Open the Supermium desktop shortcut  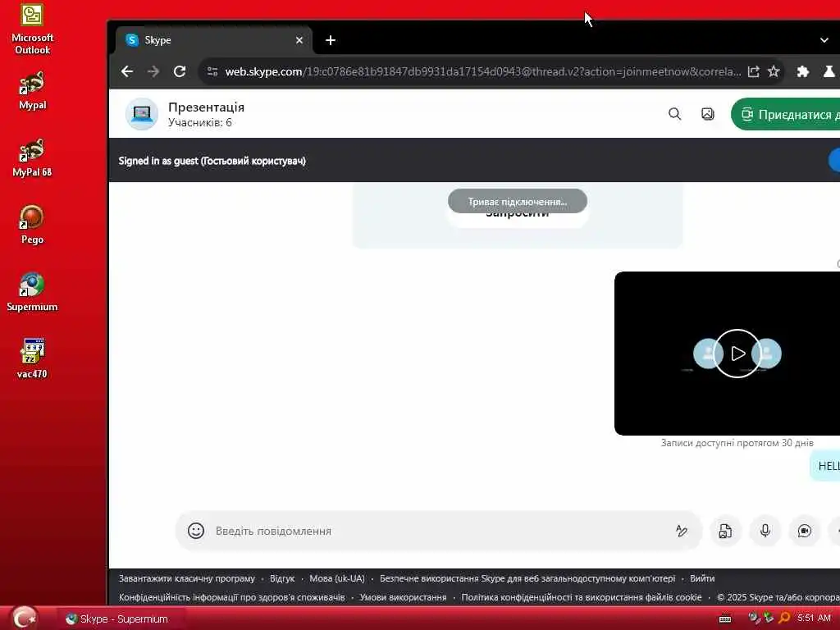click(x=32, y=293)
